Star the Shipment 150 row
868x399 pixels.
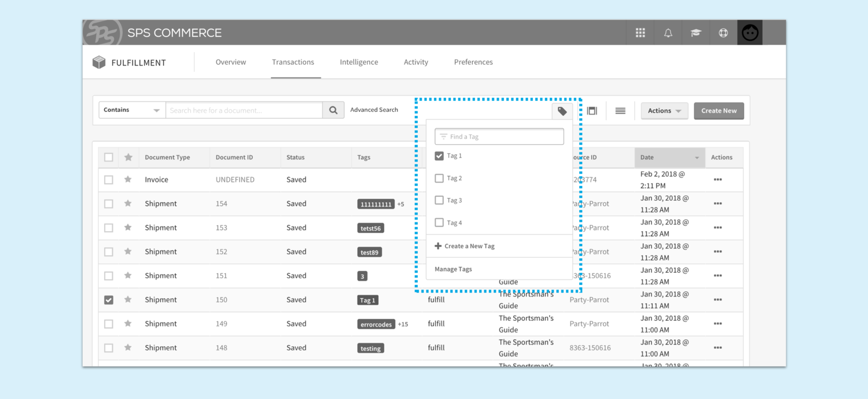tap(128, 299)
